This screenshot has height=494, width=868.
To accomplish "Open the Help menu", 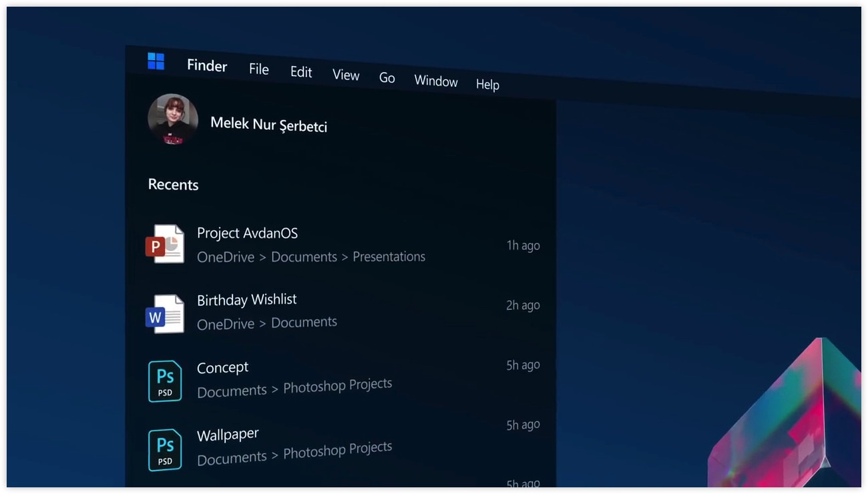I will coord(487,85).
